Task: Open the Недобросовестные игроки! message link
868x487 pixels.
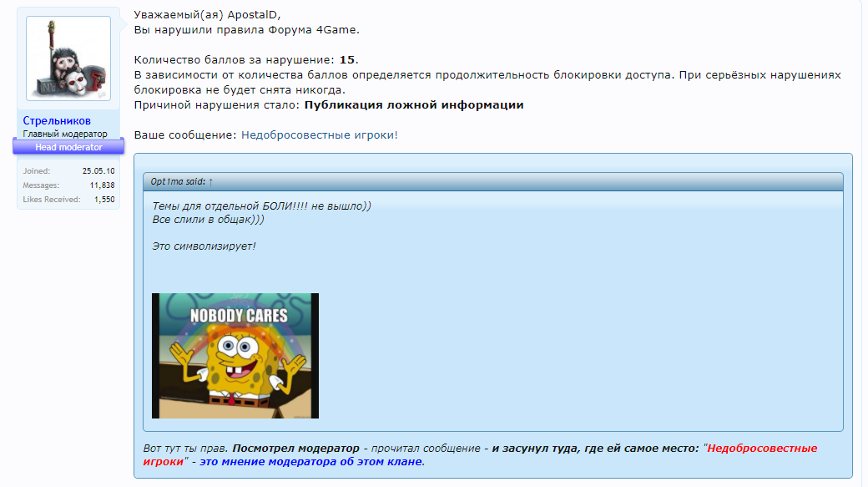Action: (x=320, y=135)
